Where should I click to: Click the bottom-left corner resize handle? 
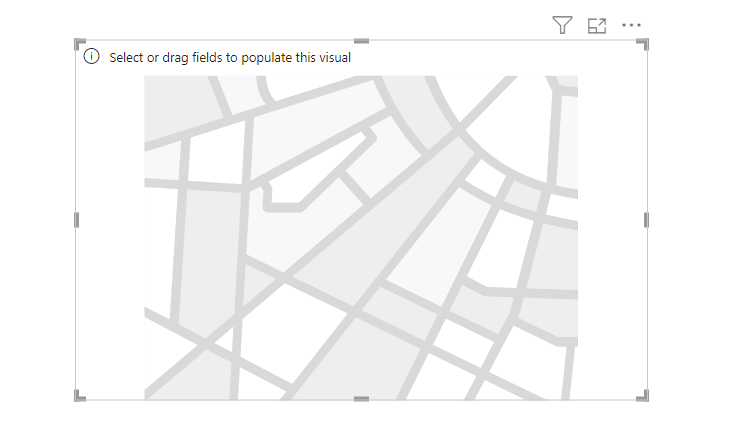[79, 396]
